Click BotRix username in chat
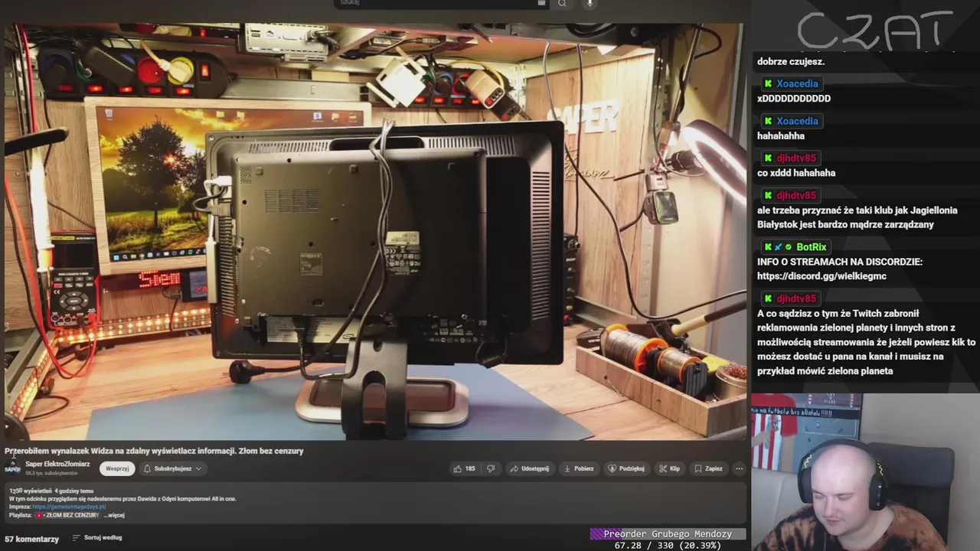Screen dimensions: 980x551 click(811, 247)
